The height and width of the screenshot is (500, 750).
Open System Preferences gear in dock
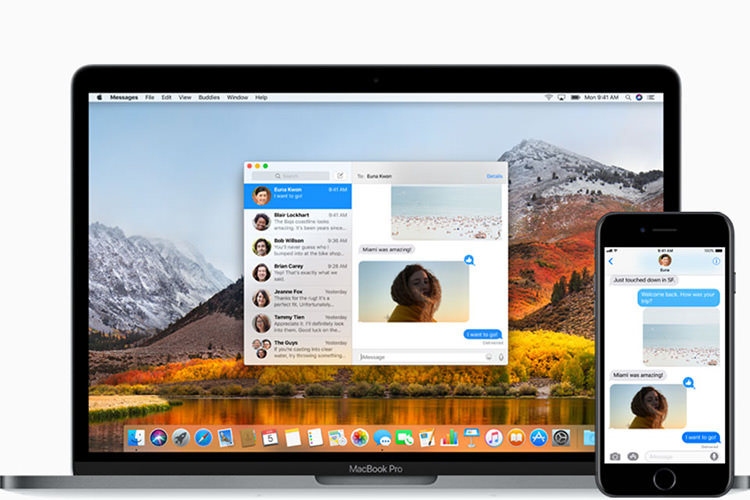[561, 437]
